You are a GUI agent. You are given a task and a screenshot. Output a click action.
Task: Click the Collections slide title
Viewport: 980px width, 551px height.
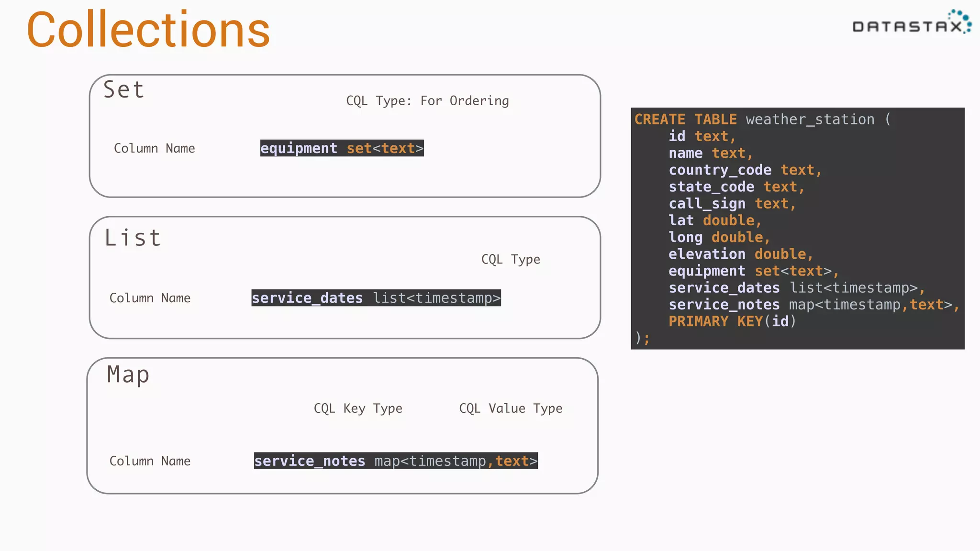click(x=148, y=30)
